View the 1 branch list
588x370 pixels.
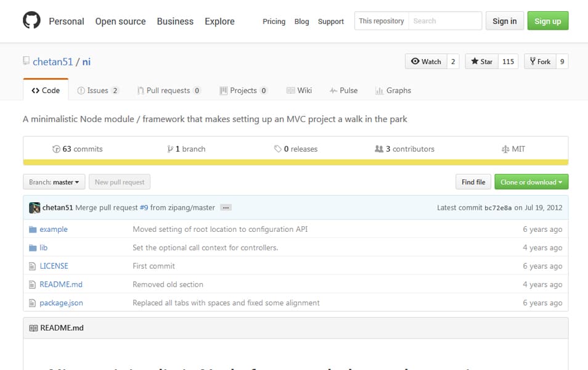186,149
